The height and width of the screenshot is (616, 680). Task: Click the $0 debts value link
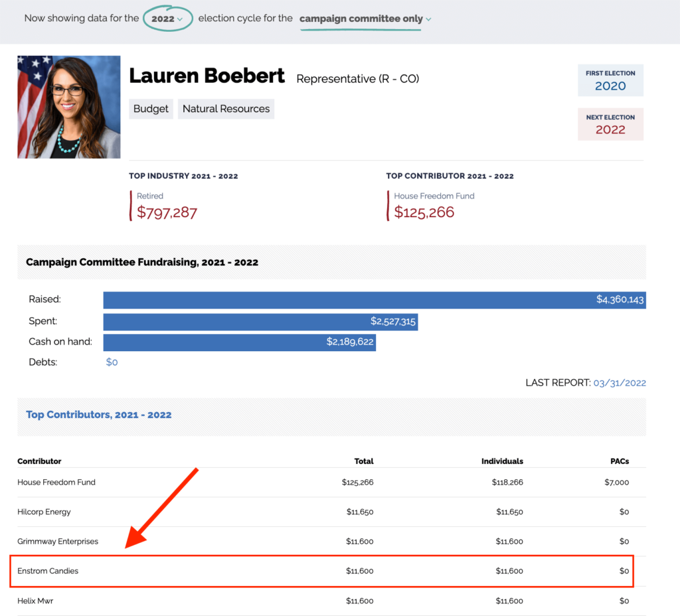[112, 362]
